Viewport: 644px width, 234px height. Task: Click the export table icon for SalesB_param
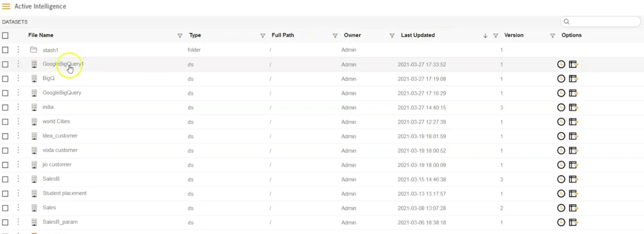click(573, 222)
